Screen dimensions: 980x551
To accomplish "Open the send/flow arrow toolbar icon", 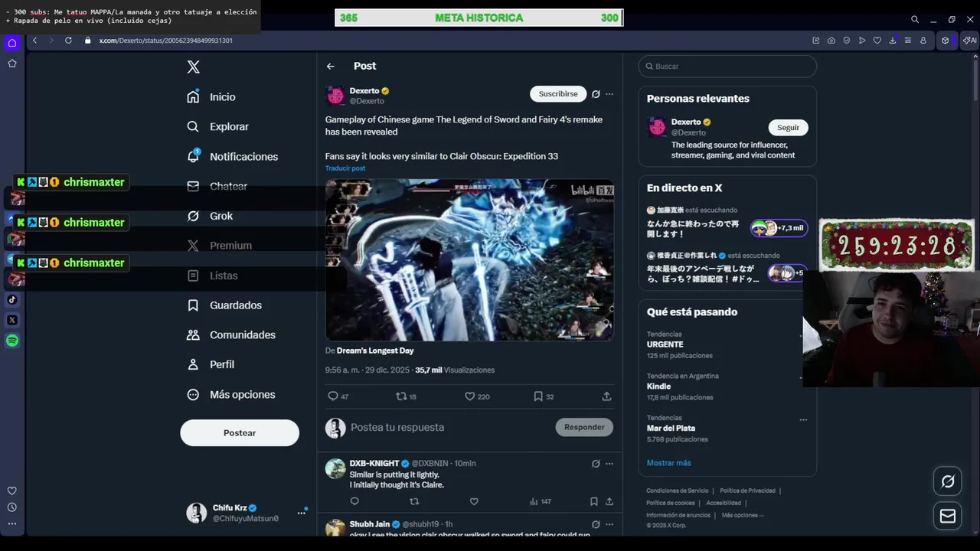I will tap(862, 41).
